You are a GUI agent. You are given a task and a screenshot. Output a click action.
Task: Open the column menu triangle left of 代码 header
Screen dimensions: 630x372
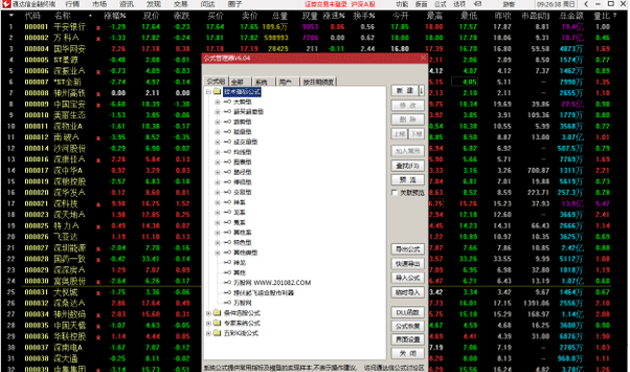pyautogui.click(x=11, y=16)
